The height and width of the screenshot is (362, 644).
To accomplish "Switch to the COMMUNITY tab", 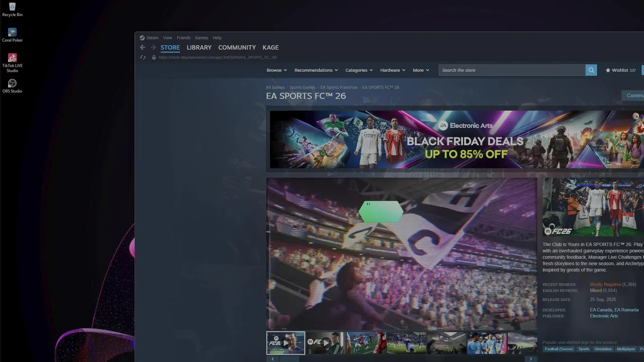I will [237, 47].
